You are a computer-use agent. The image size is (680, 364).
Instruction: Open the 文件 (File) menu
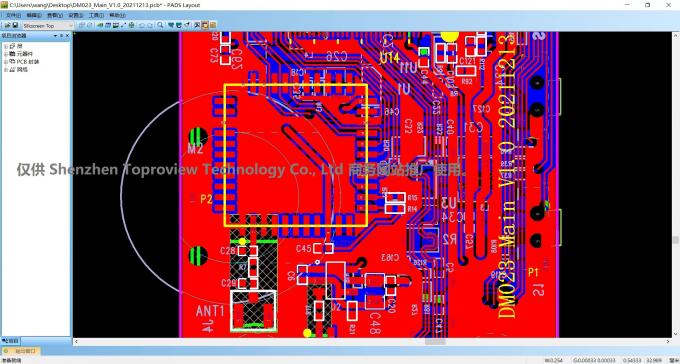click(x=13, y=15)
